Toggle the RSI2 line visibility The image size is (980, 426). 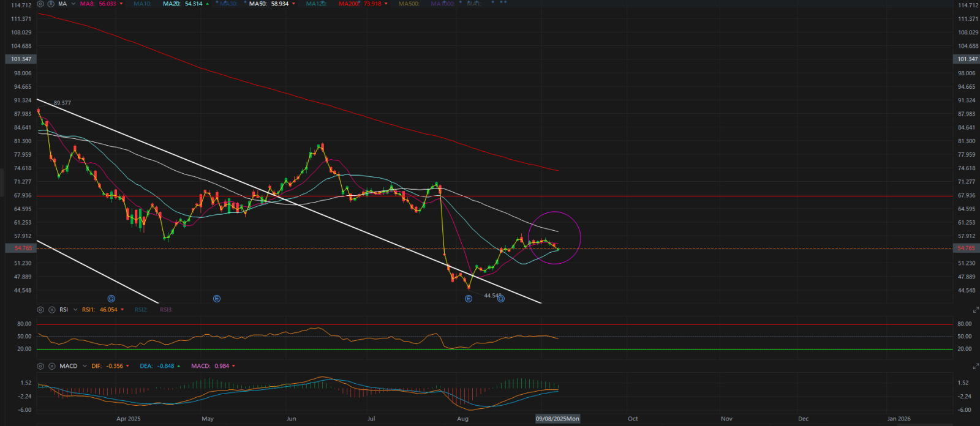[x=141, y=310]
